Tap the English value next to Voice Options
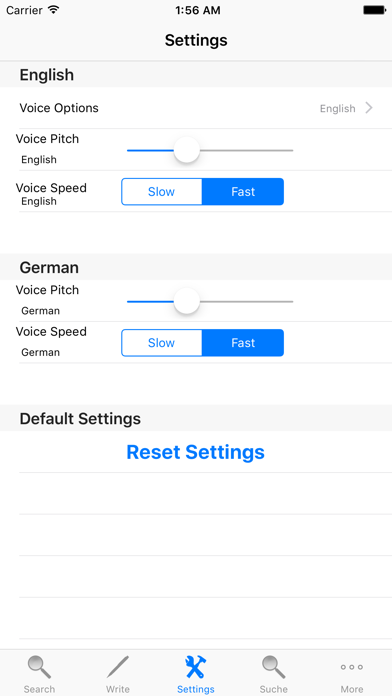Screen dimensions: 392x696 click(337, 108)
